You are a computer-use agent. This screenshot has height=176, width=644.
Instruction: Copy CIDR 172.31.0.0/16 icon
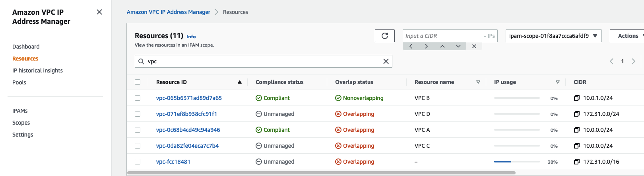coord(577,162)
